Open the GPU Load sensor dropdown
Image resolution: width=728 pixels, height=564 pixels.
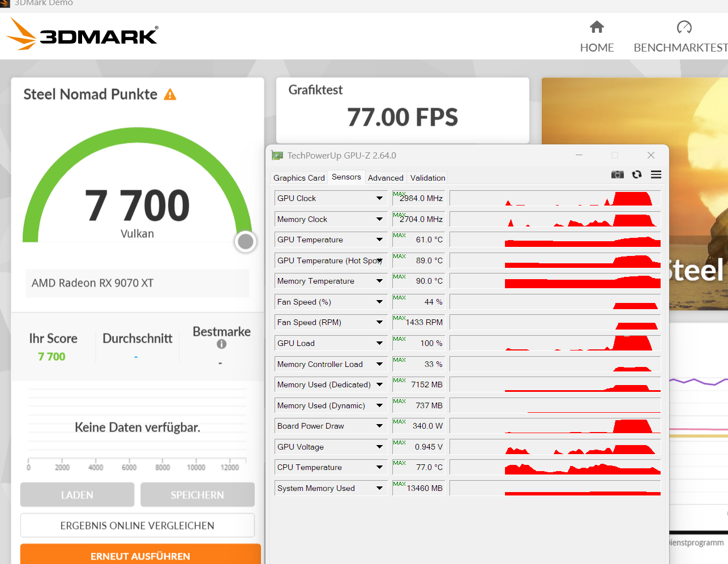tap(379, 343)
